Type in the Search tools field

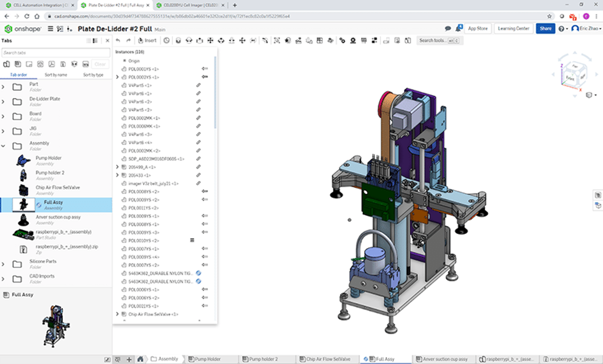click(x=437, y=40)
